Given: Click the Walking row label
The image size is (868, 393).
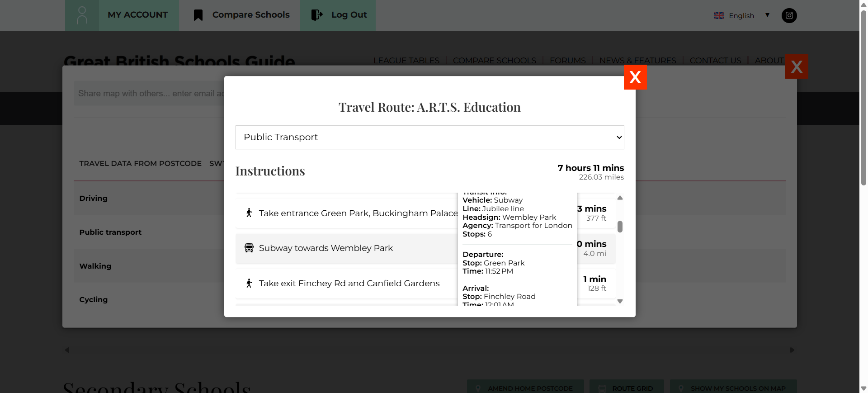Looking at the screenshot, I should pos(95,266).
